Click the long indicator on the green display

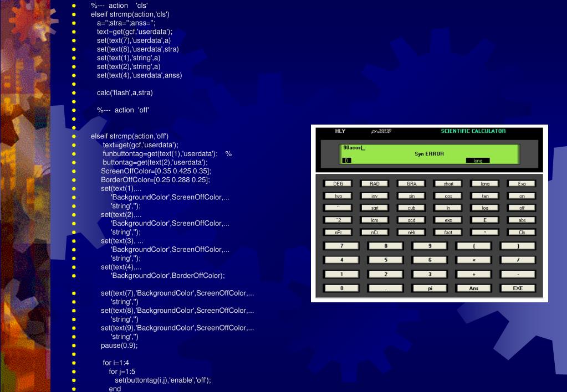click(x=478, y=161)
